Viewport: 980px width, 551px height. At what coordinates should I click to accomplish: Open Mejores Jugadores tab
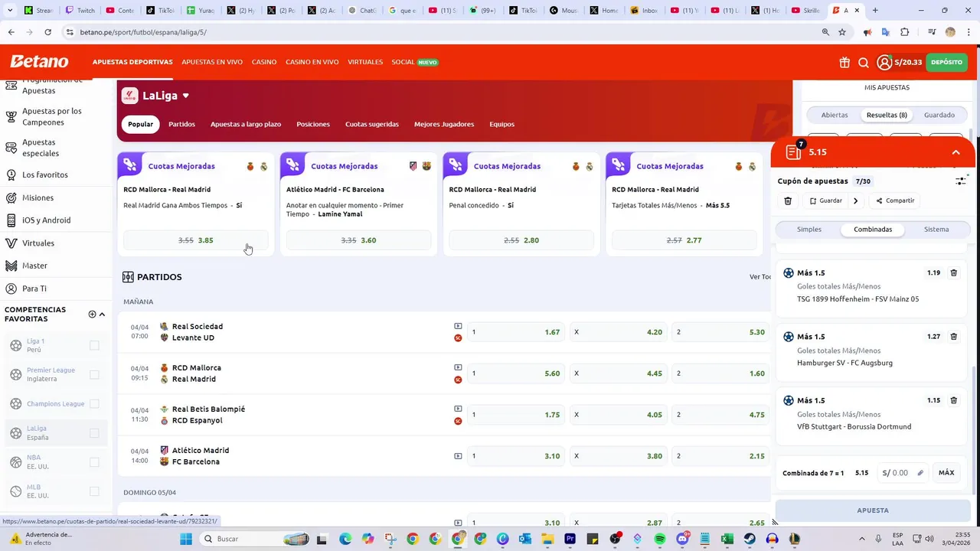point(444,124)
